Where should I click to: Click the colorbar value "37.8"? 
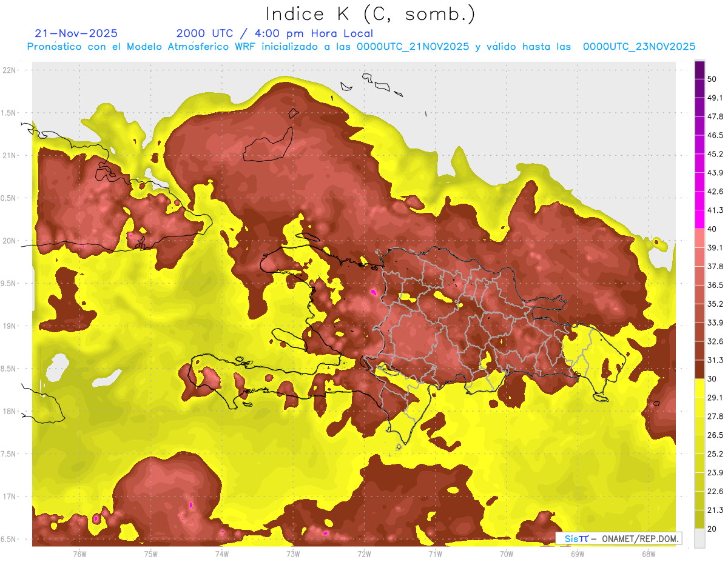pyautogui.click(x=715, y=266)
